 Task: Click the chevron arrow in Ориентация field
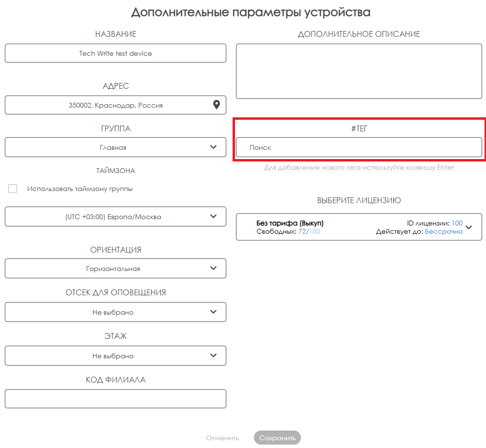(214, 268)
